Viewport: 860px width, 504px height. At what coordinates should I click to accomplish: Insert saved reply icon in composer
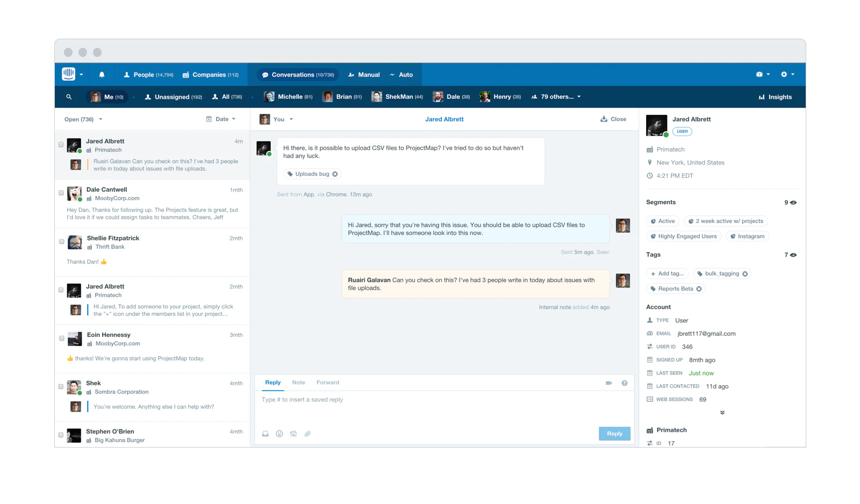265,434
